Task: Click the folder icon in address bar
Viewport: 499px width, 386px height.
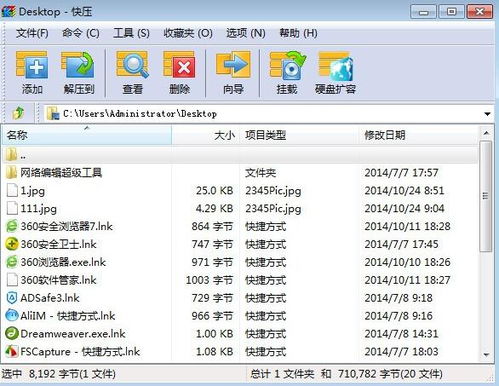Action: [53, 113]
